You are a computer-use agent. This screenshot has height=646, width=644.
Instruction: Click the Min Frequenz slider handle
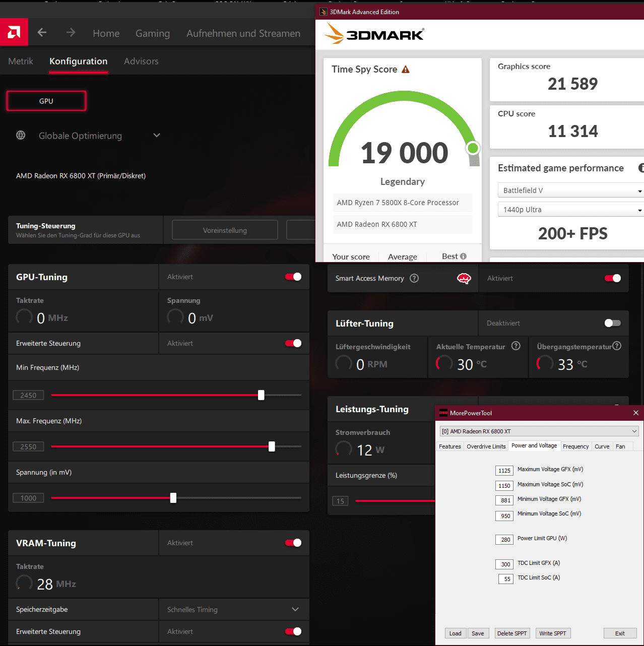tap(261, 395)
